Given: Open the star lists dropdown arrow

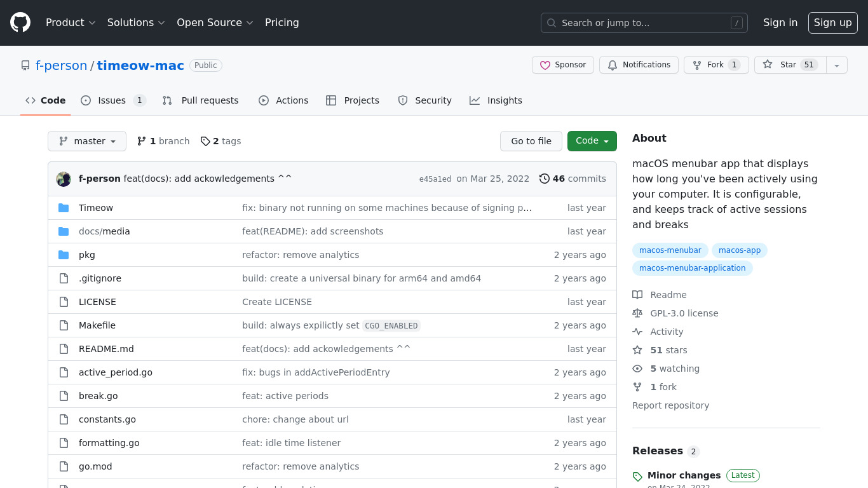Looking at the screenshot, I should pos(837,65).
